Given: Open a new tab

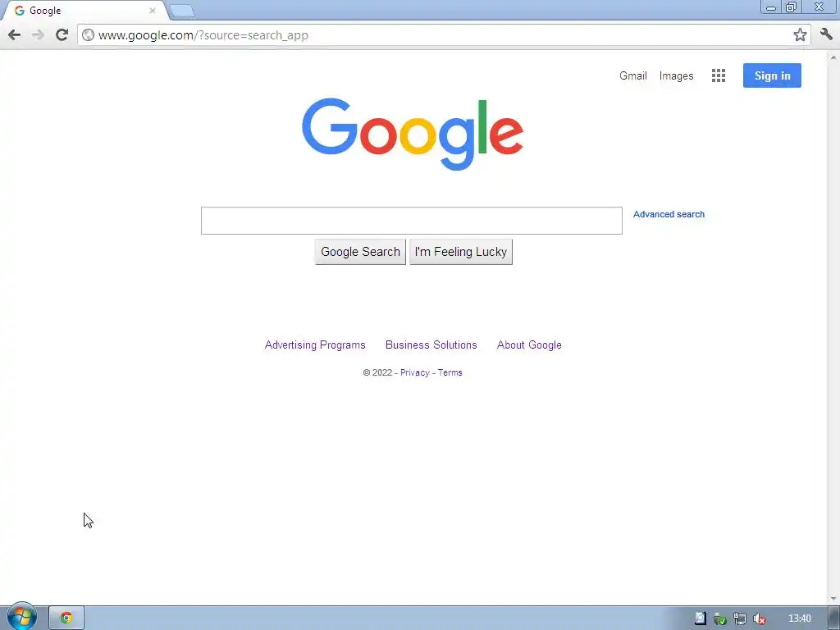Looking at the screenshot, I should pos(181,11).
